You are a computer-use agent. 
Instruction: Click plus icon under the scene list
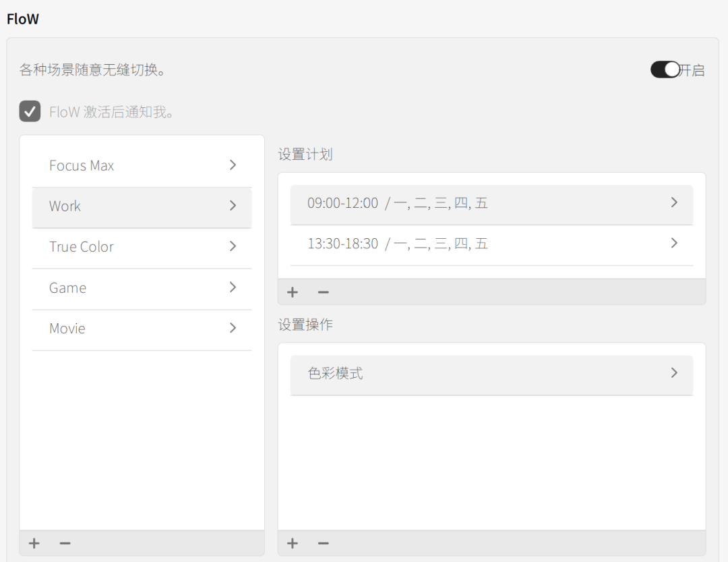[x=34, y=543]
